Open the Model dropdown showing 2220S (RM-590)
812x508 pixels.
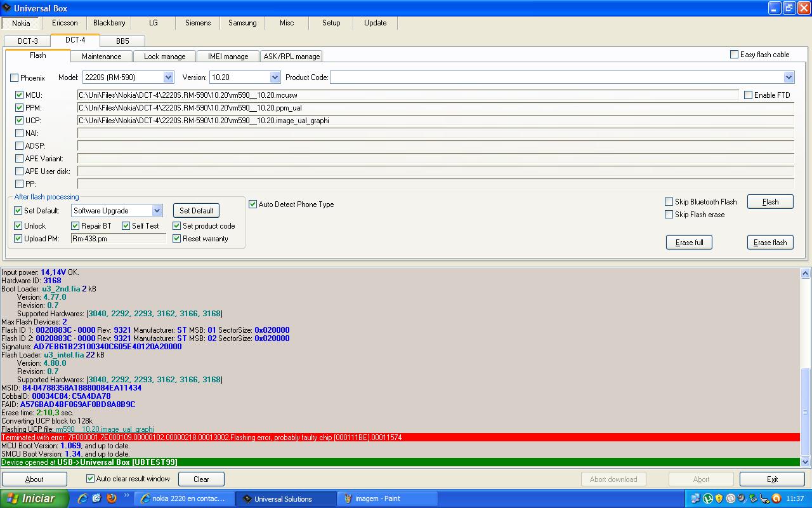128,77
